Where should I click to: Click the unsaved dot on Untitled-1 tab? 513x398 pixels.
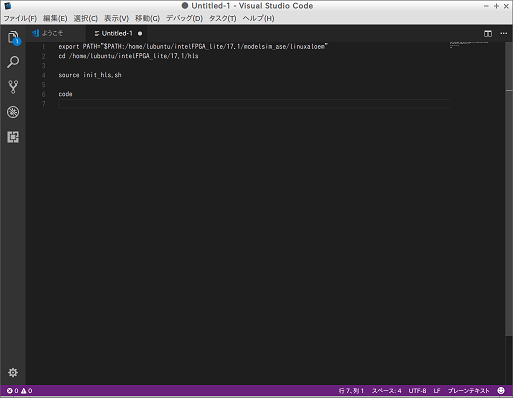click(x=140, y=33)
